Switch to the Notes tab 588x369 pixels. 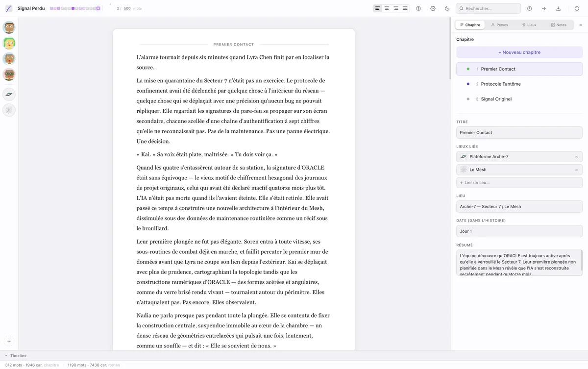pos(559,25)
